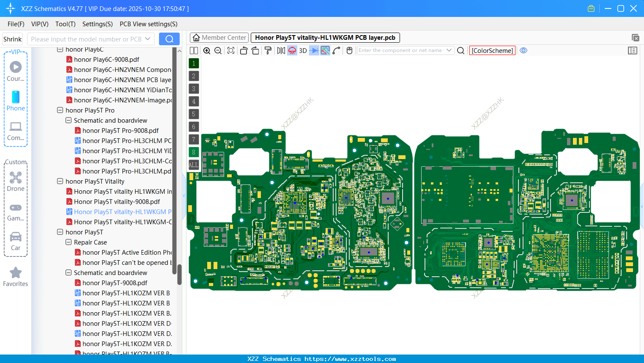Viewport: 644px width, 363px height.
Task: Toggle the eye visibility icon
Action: tap(523, 50)
